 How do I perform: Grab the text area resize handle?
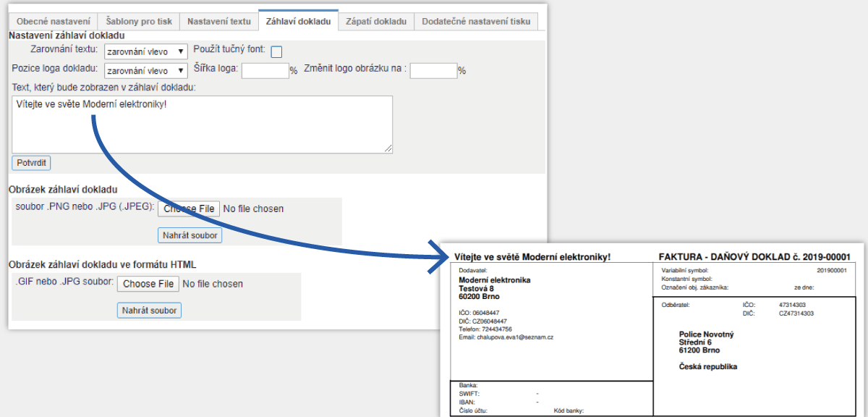tap(388, 149)
